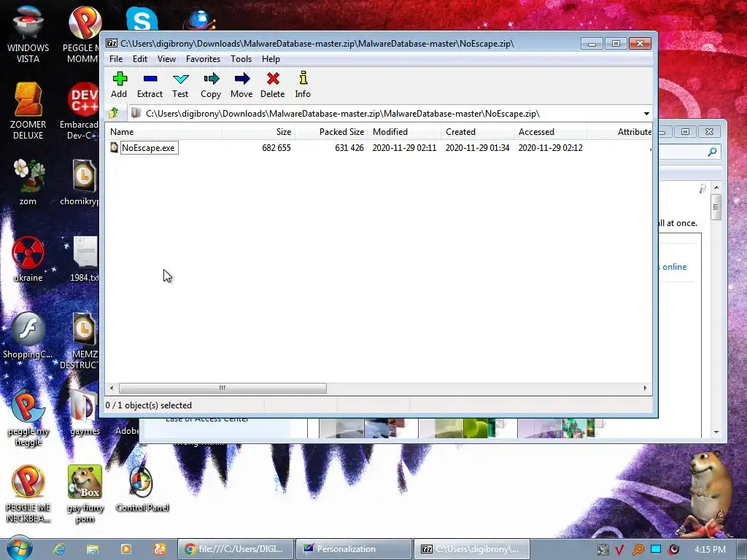Viewport: 747px width, 560px height.
Task: Sort by the Modified column header
Action: pyautogui.click(x=404, y=132)
